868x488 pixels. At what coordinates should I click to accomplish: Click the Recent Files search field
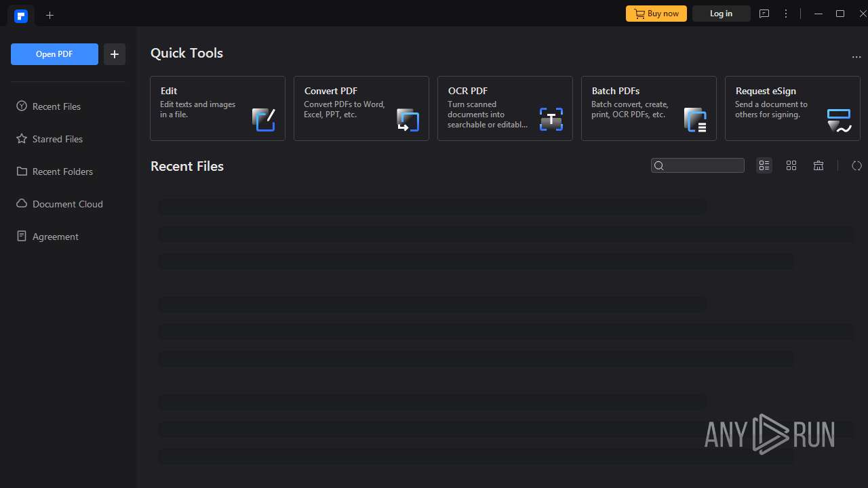pyautogui.click(x=698, y=165)
